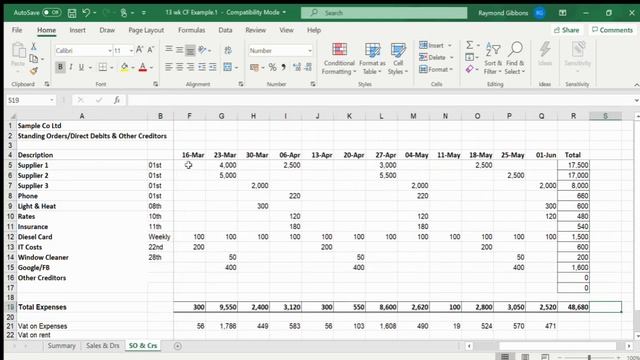Expand the font size dropdown

pos(131,51)
